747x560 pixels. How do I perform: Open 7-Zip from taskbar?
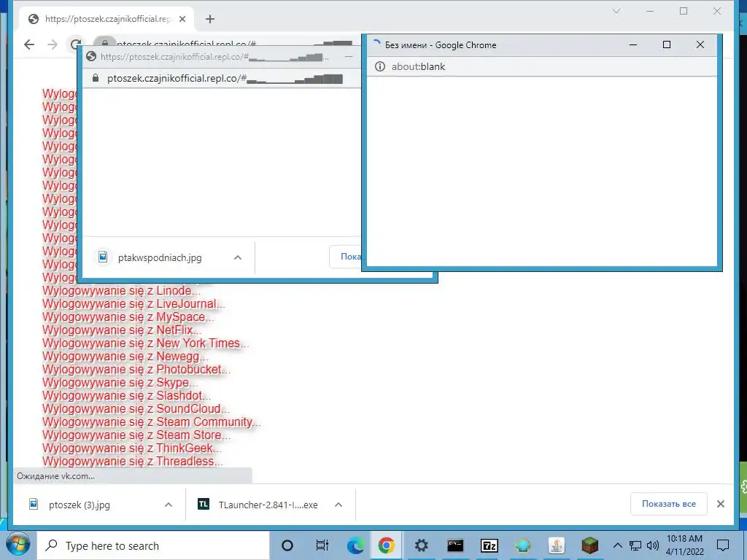489,545
